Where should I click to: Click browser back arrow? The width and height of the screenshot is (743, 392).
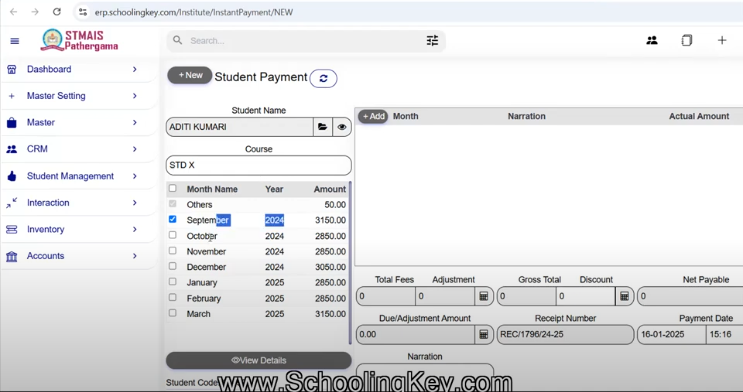coord(14,12)
